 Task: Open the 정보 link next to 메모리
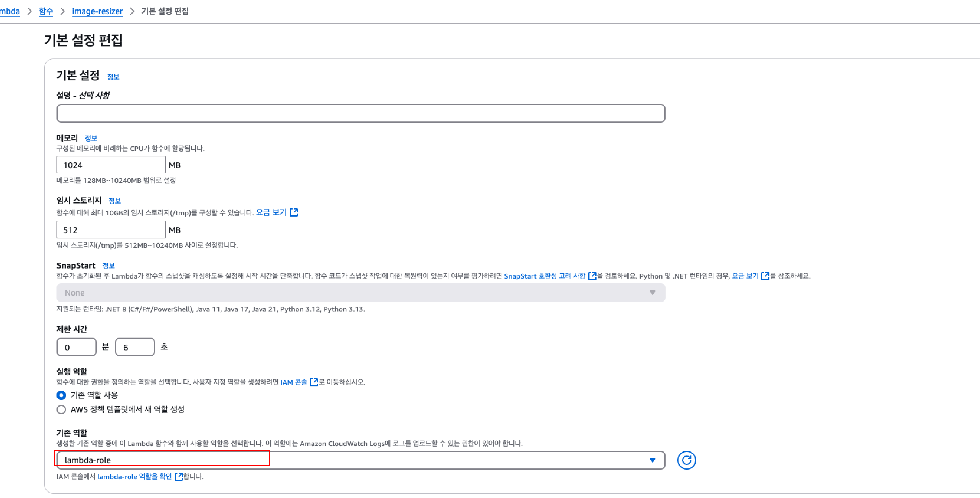(x=91, y=138)
